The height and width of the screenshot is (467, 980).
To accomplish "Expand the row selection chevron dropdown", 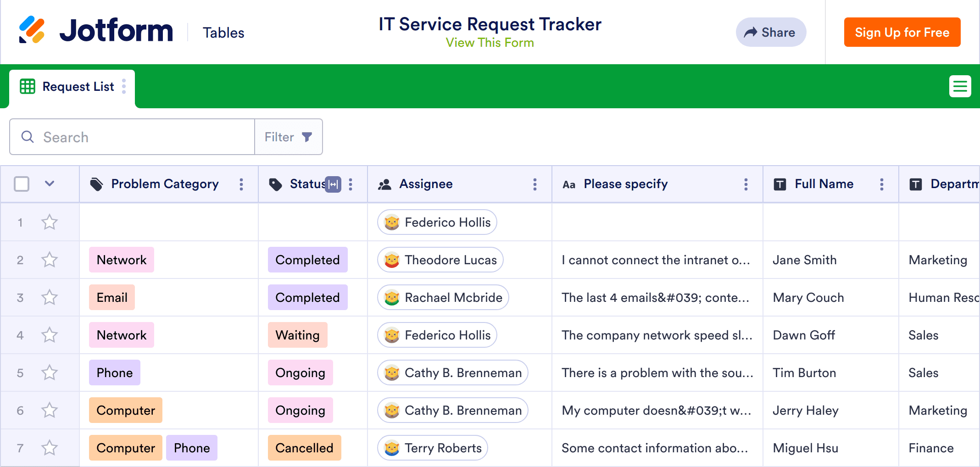I will coord(50,184).
